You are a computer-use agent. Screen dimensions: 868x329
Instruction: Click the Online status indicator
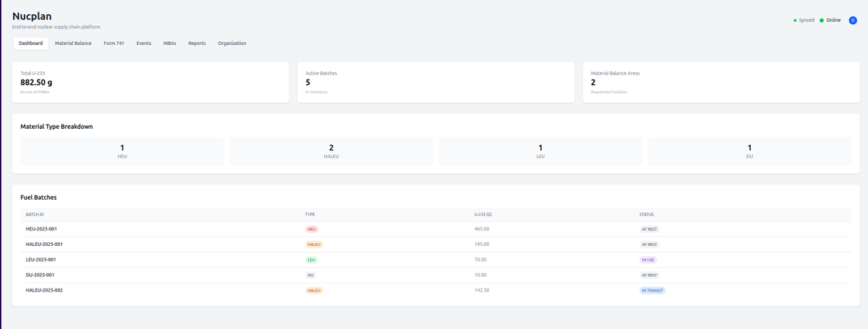(x=830, y=20)
